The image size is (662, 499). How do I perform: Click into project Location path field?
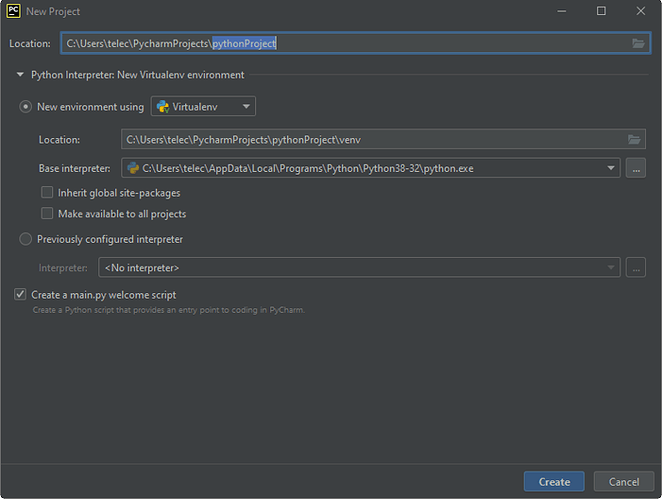click(x=355, y=43)
